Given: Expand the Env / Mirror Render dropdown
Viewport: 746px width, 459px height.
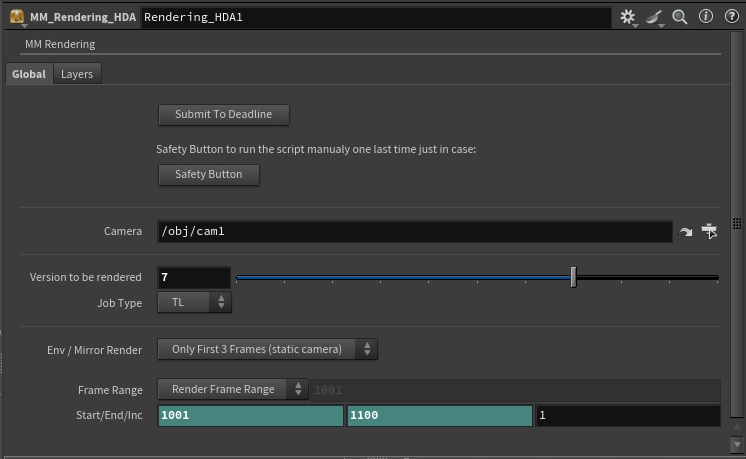Looking at the screenshot, I should coord(267,349).
